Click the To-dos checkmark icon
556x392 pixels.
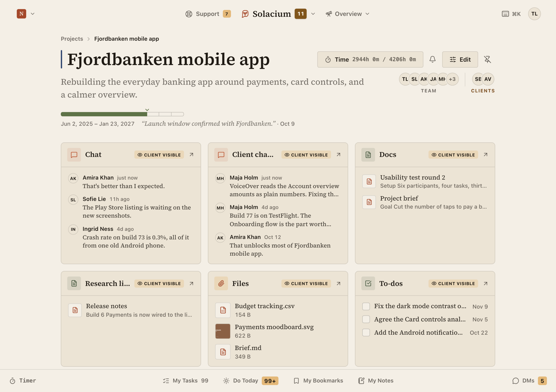368,283
